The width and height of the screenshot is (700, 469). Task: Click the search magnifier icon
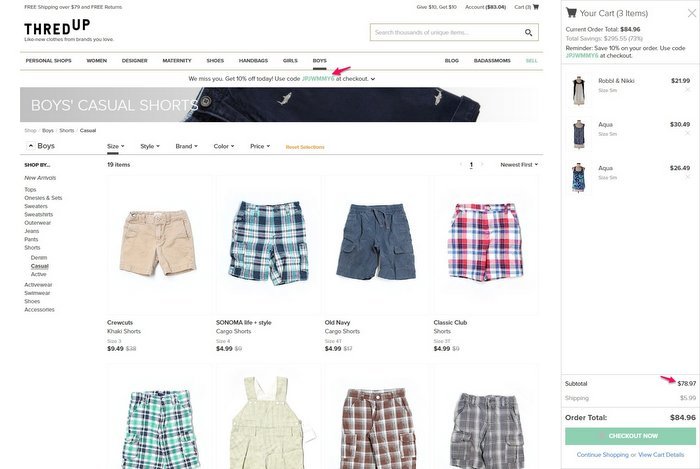point(529,33)
